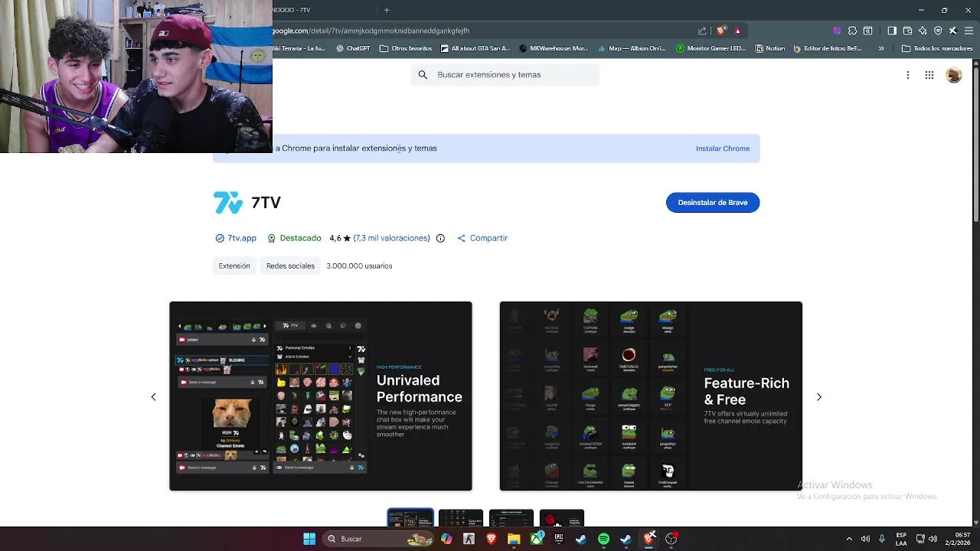Open File Explorer from taskbar
Viewport: 980px width, 551px height.
click(x=514, y=539)
